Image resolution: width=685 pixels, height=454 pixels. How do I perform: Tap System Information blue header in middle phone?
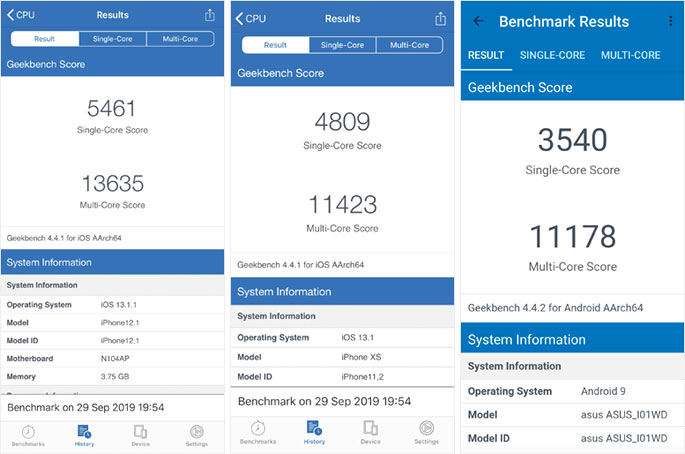point(342,291)
